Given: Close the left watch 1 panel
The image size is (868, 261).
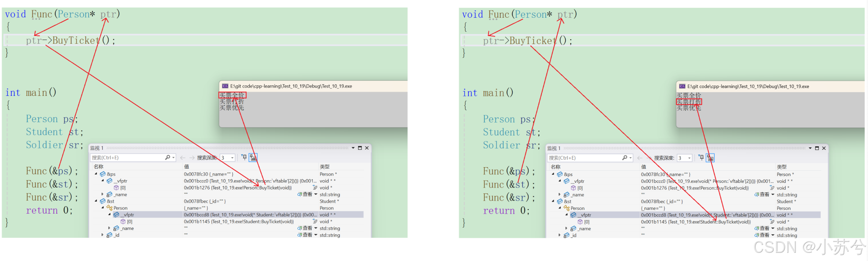Looking at the screenshot, I should click(x=367, y=148).
